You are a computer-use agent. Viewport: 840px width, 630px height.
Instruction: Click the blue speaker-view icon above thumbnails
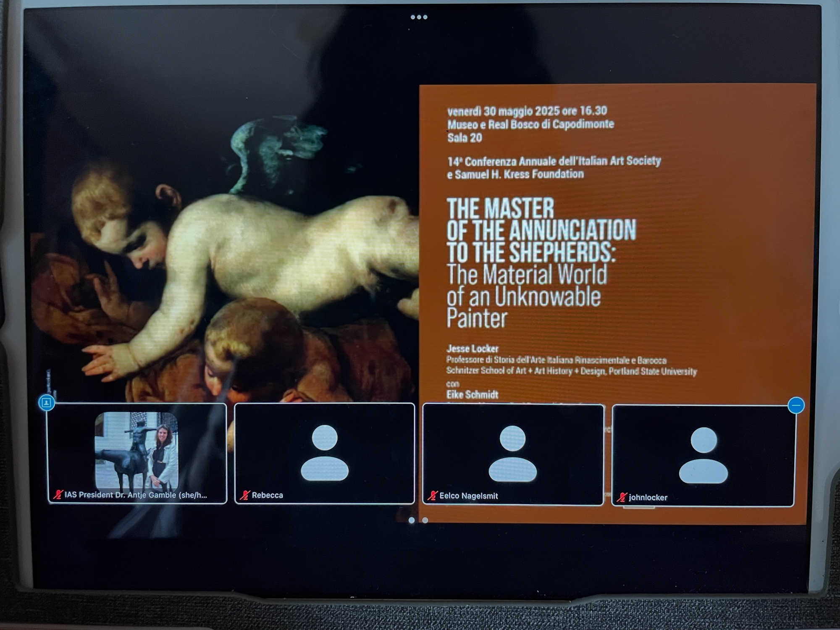pos(47,403)
